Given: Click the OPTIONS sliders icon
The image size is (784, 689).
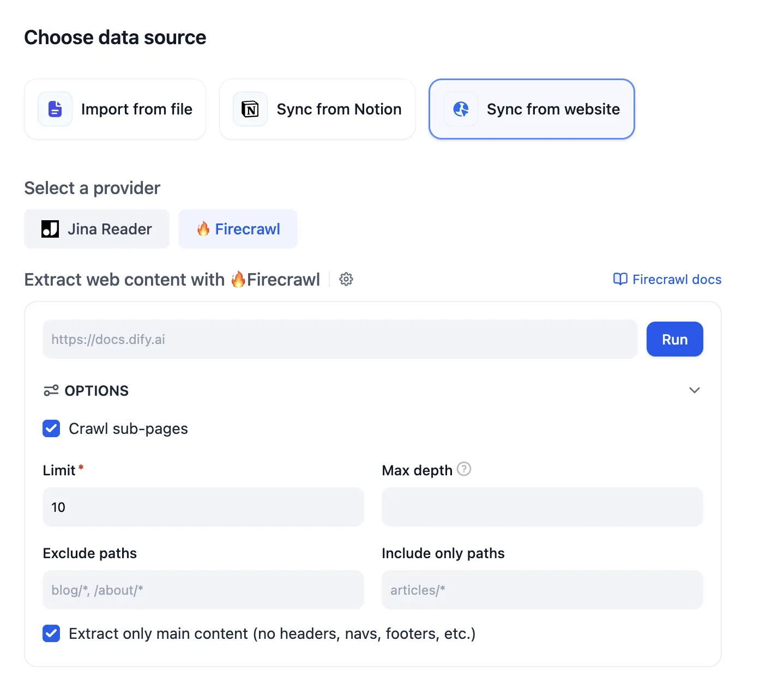Looking at the screenshot, I should click(51, 390).
